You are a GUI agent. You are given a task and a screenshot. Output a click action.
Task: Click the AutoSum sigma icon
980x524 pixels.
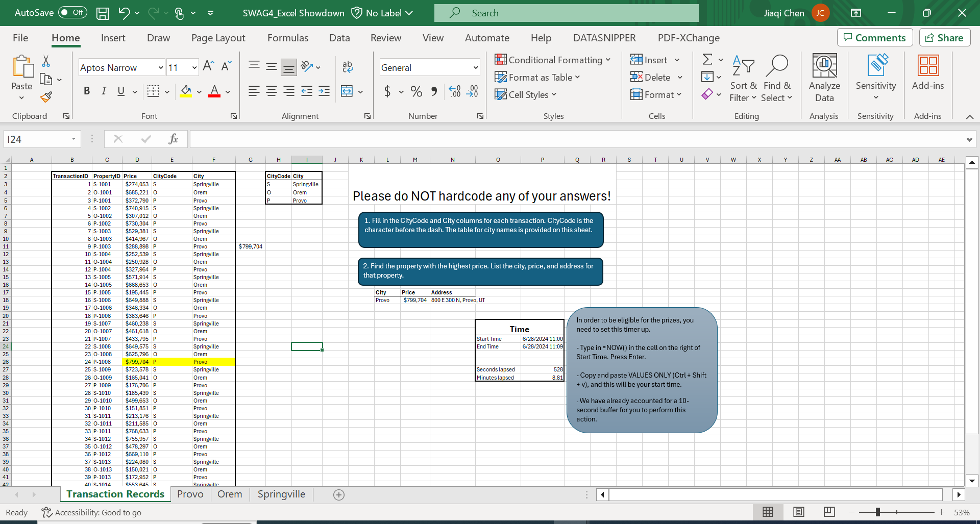(x=707, y=60)
